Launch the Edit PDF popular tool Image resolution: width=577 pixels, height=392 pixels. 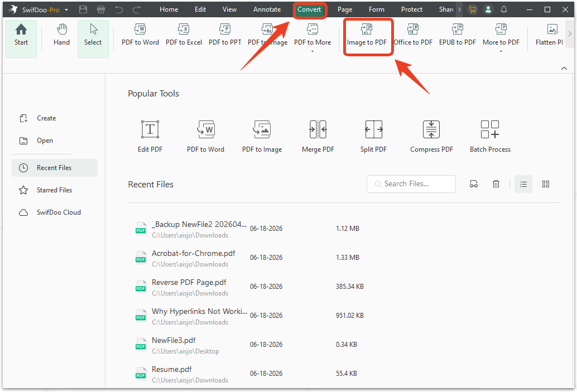coord(150,136)
